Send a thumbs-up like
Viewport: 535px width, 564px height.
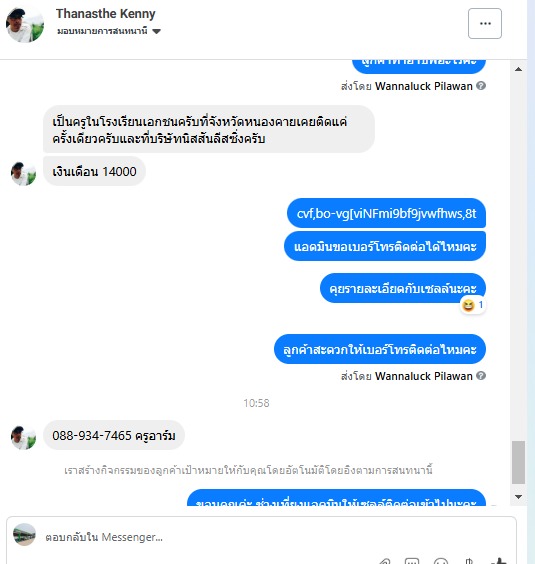pyautogui.click(x=499, y=561)
